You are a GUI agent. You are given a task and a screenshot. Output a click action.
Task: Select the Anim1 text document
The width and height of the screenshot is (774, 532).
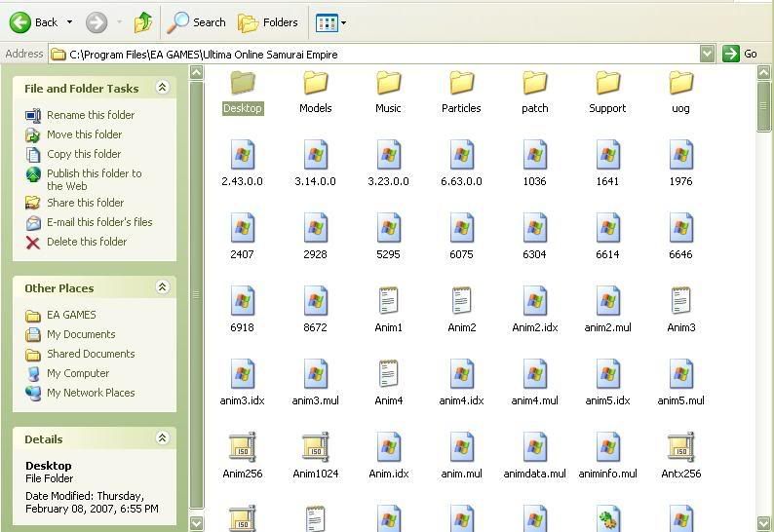[389, 310]
